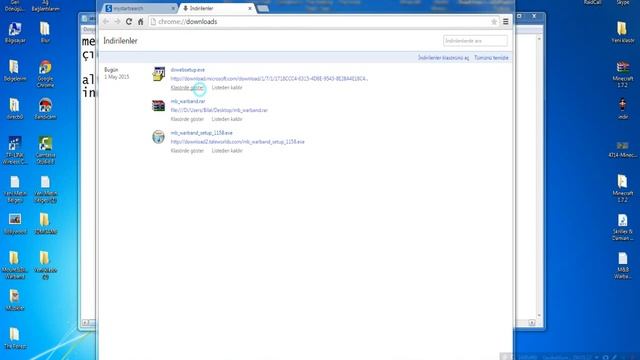Select the TP-LINK Wireless desktop shortcut
The width and height of the screenshot is (640, 360).
15,150
